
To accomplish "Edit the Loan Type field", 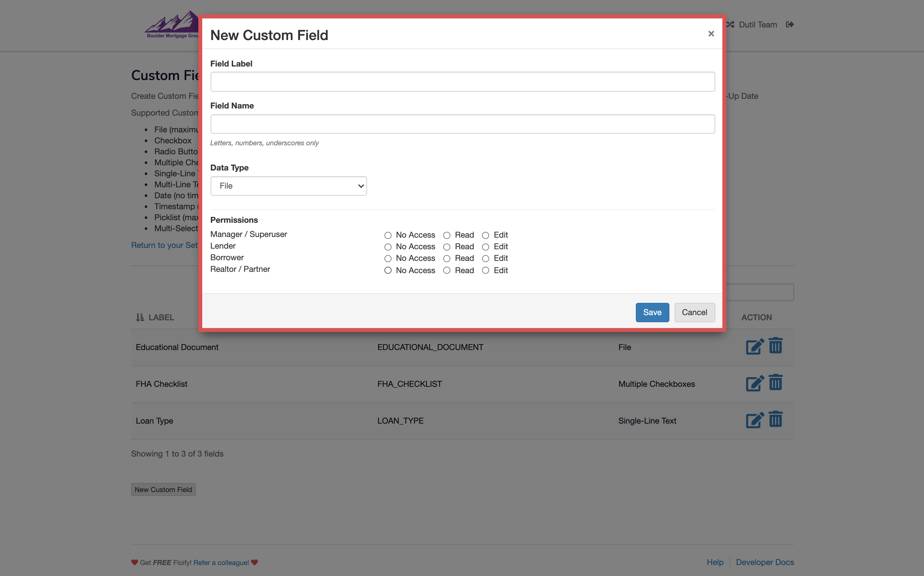I will point(754,420).
